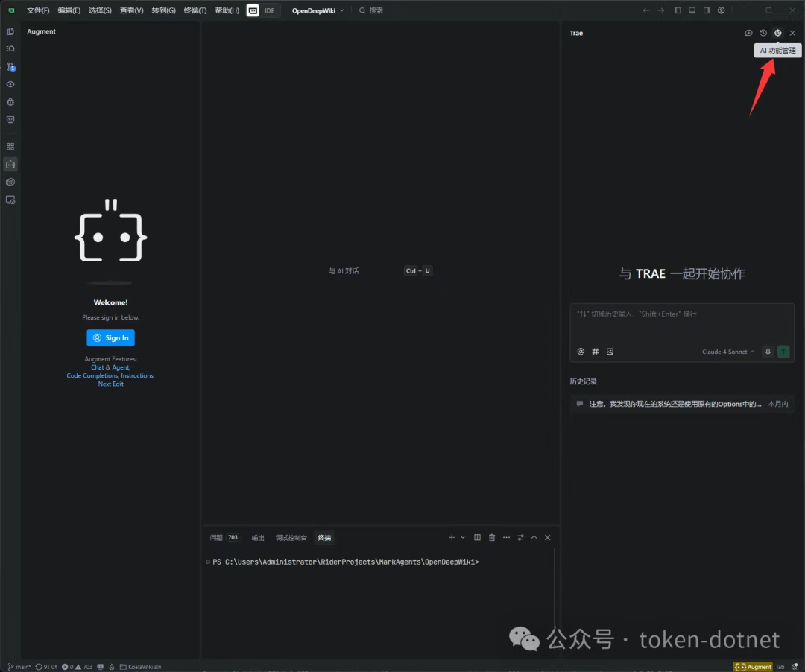Switch to the 问题 703 tab
The image size is (805, 672).
(224, 538)
